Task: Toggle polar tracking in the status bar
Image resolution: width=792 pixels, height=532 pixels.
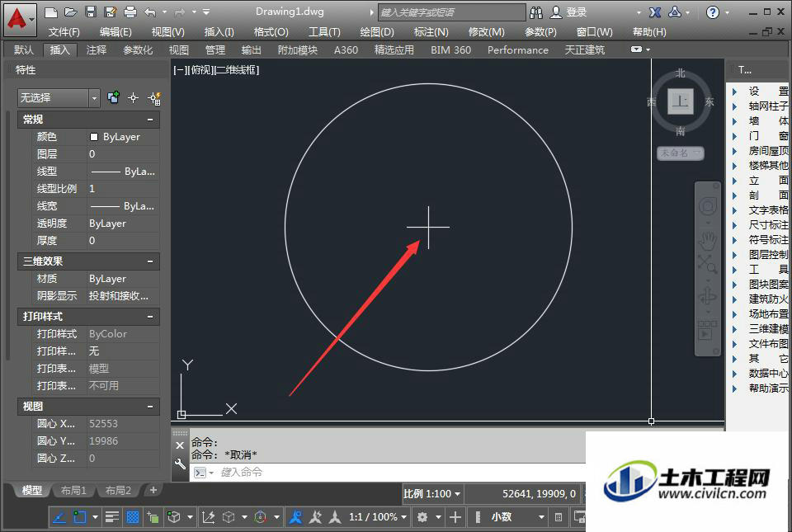Action: pos(59,517)
